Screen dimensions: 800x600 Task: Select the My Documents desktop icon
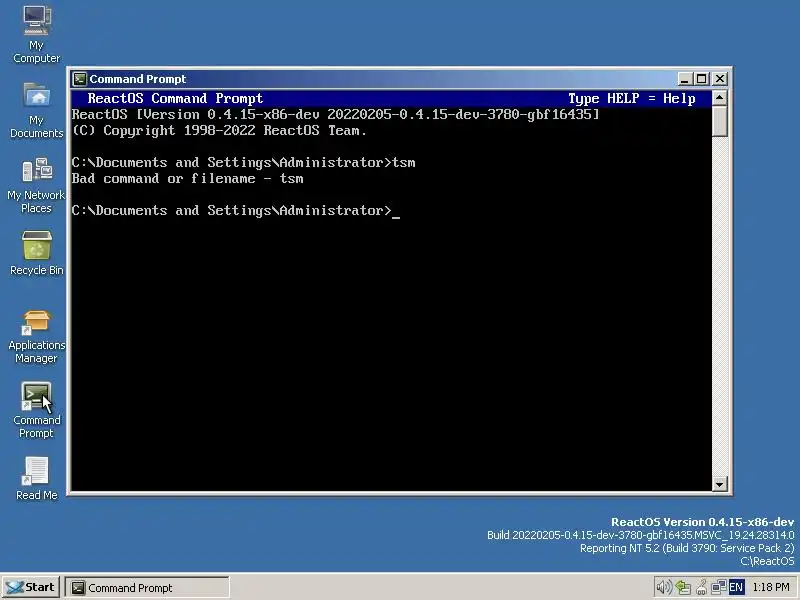[36, 110]
